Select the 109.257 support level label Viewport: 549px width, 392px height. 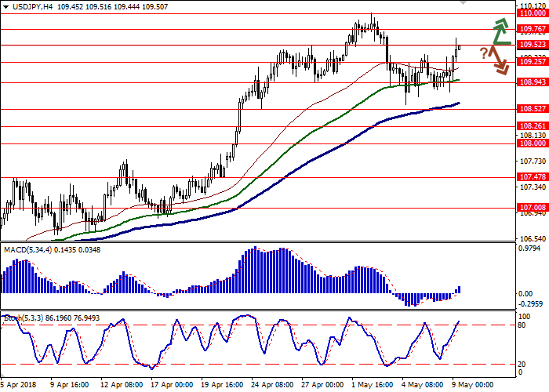[532, 62]
